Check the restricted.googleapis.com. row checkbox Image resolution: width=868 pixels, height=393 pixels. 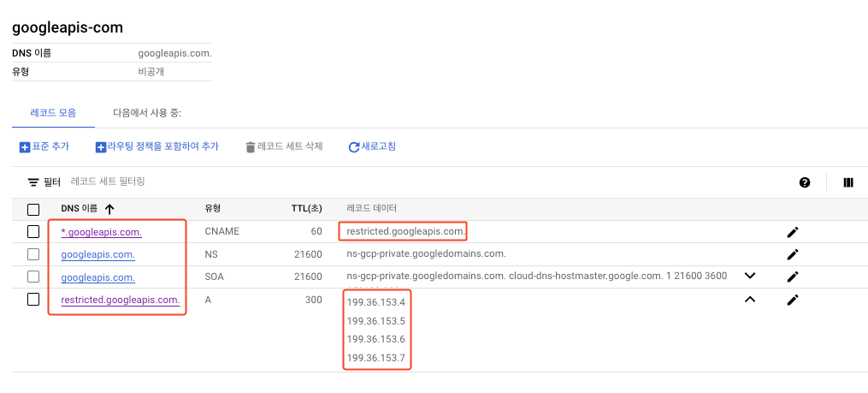click(x=33, y=300)
